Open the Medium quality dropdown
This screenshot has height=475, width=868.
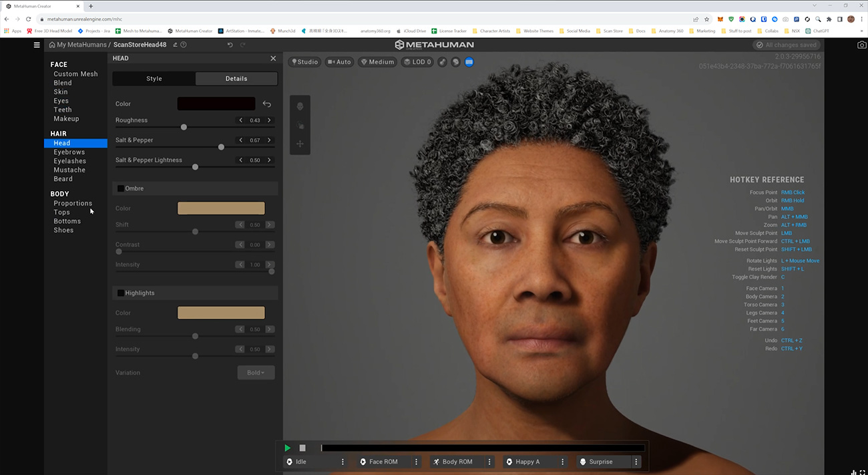click(x=377, y=62)
